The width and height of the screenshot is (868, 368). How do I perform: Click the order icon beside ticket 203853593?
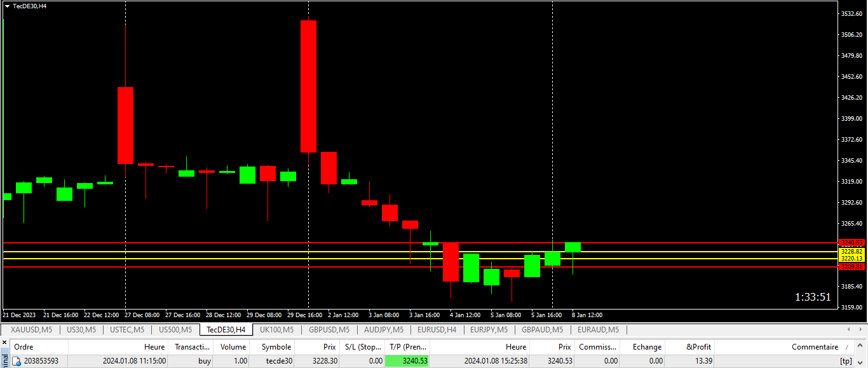coord(17,361)
